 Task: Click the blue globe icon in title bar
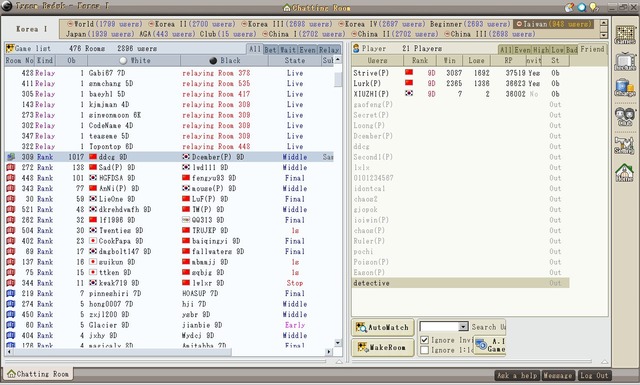click(582, 7)
